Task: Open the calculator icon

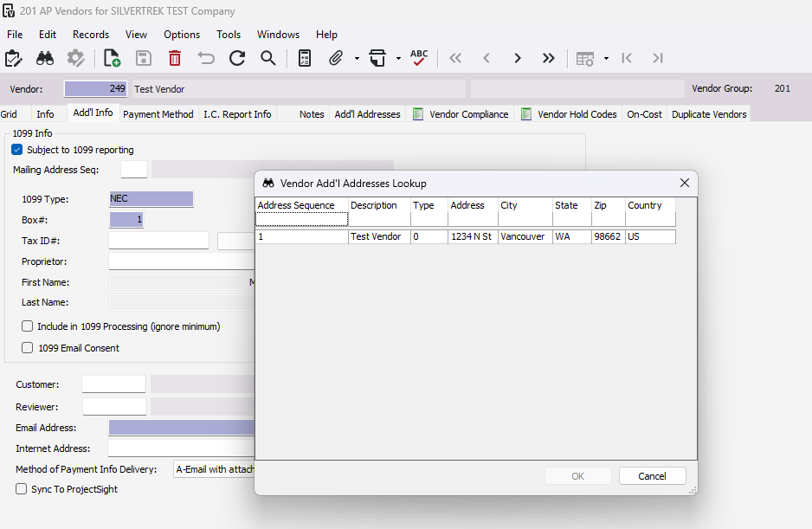Action: point(305,58)
